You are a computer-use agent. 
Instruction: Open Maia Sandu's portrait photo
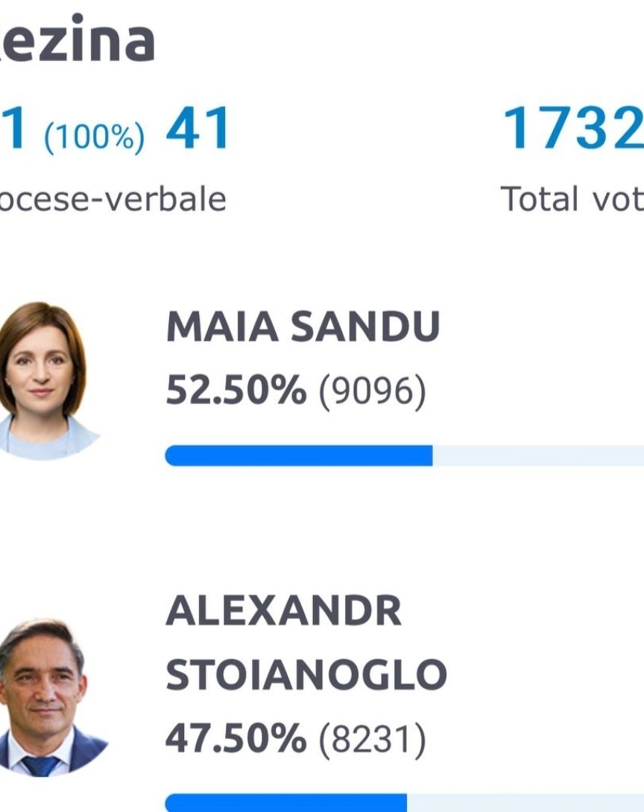47,380
